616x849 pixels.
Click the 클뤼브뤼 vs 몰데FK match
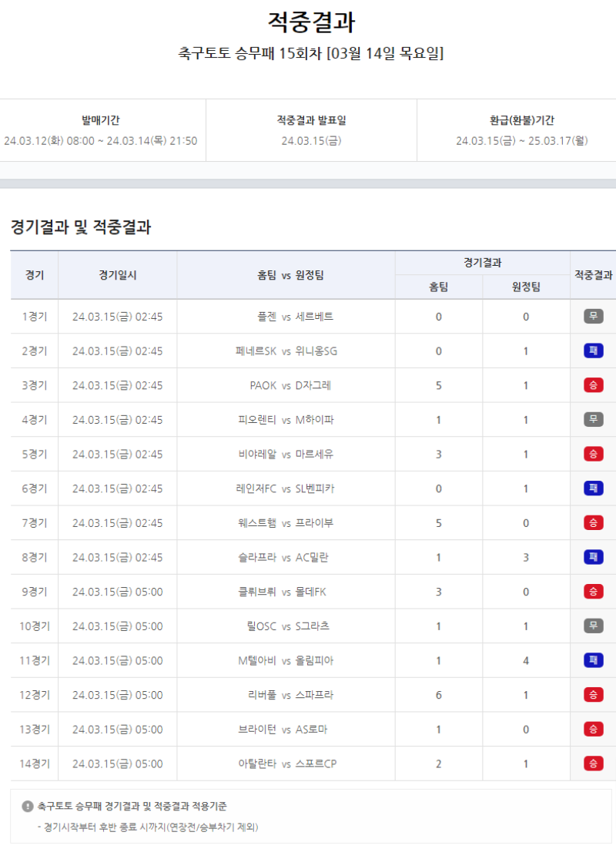(282, 592)
